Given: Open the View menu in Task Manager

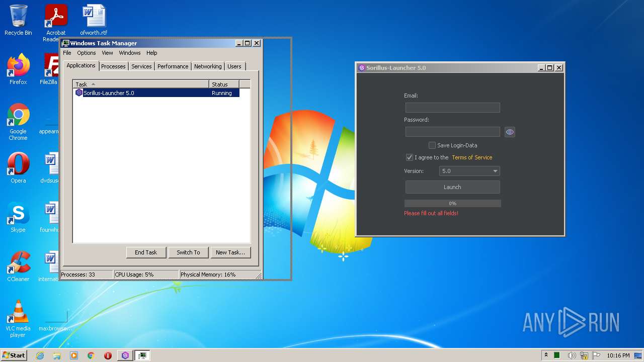Looking at the screenshot, I should pyautogui.click(x=107, y=53).
